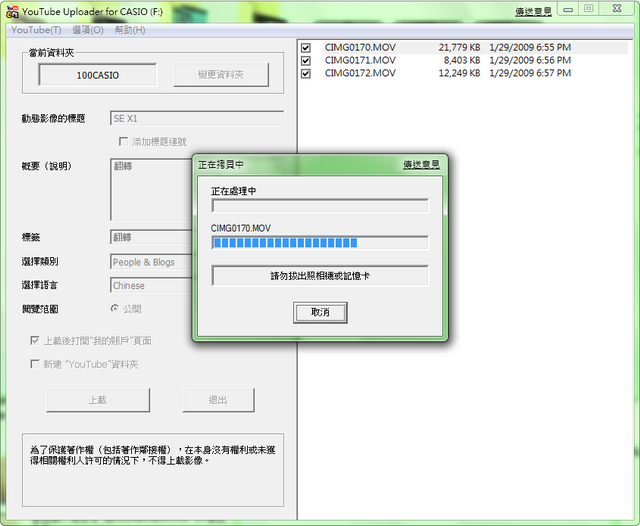Select the CIMG0171.MOV file name
This screenshot has height=526, width=640.
[360, 60]
